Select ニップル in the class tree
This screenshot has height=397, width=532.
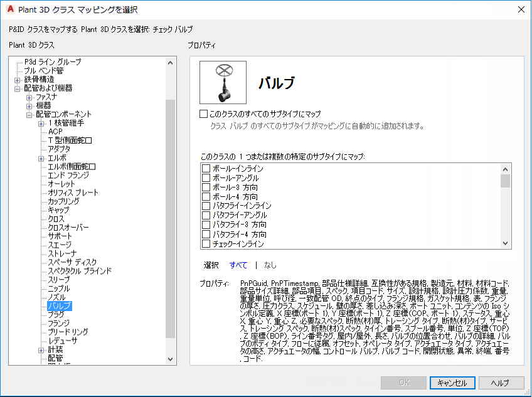(59, 288)
